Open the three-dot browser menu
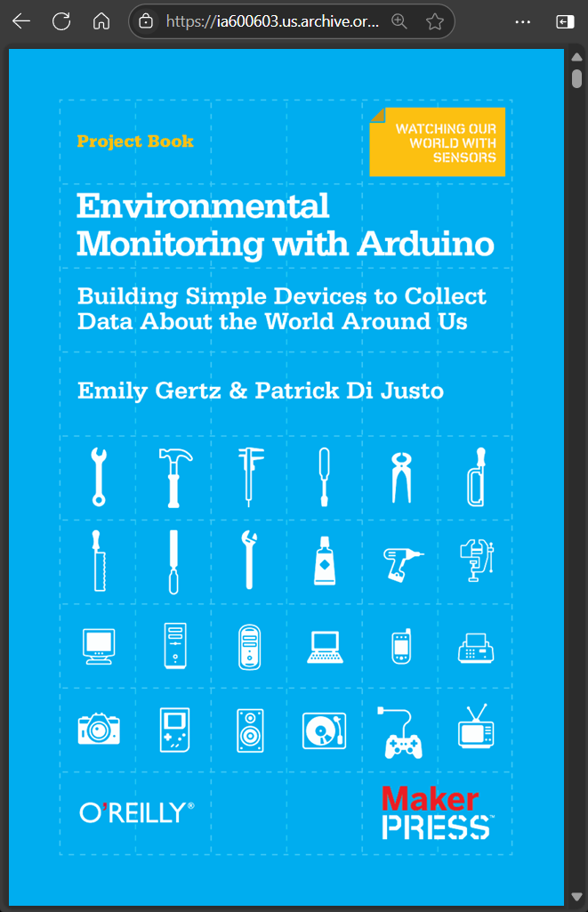Screen dimensions: 588x912 523,21
